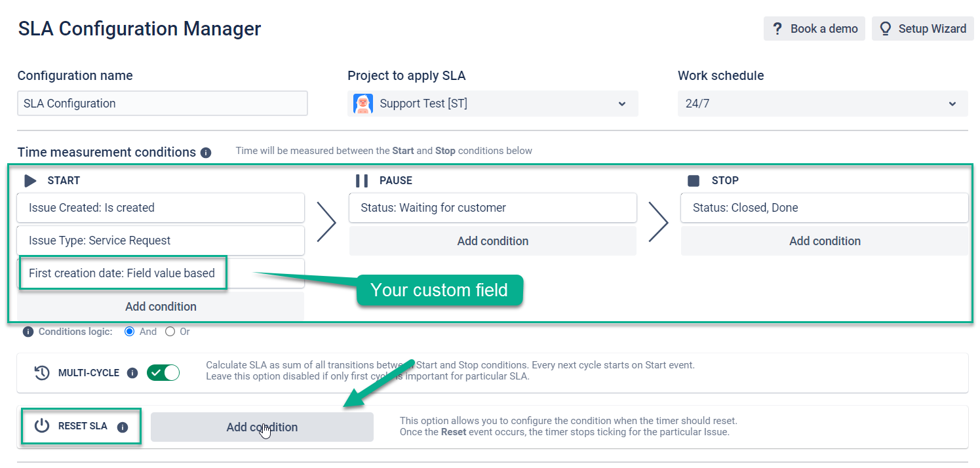Select the Status: Waiting for customer condition
The image size is (980, 468).
pos(492,207)
